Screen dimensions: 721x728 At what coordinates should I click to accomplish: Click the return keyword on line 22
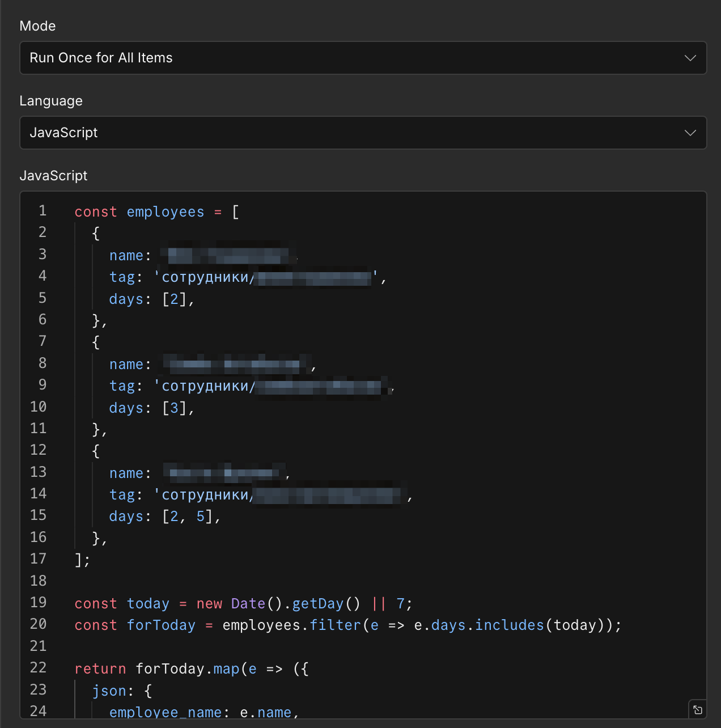click(x=100, y=669)
